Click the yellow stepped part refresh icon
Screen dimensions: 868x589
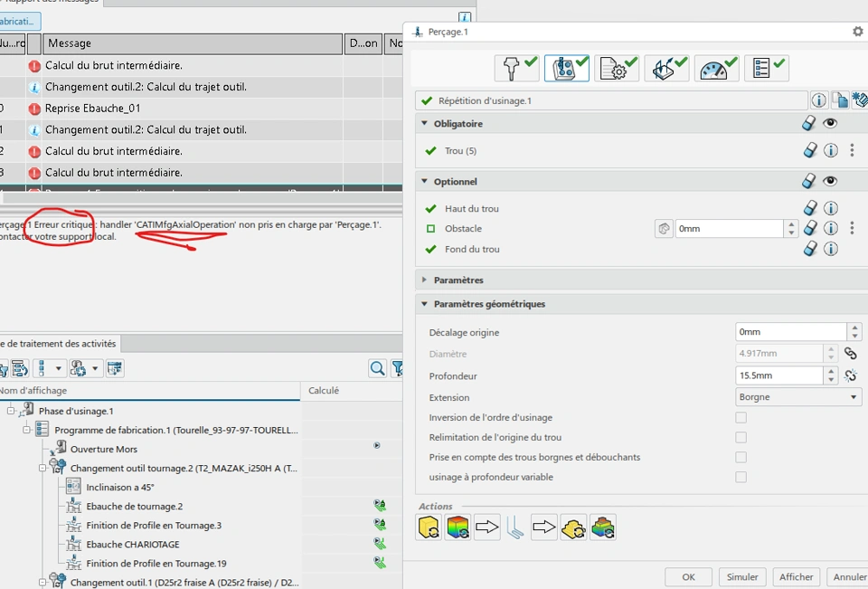(573, 527)
